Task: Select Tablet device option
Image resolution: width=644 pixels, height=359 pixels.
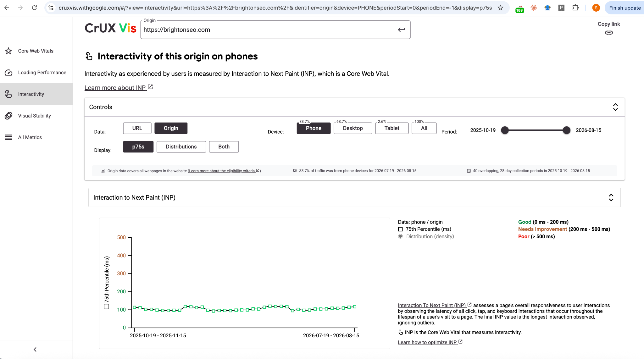Action: pos(392,128)
